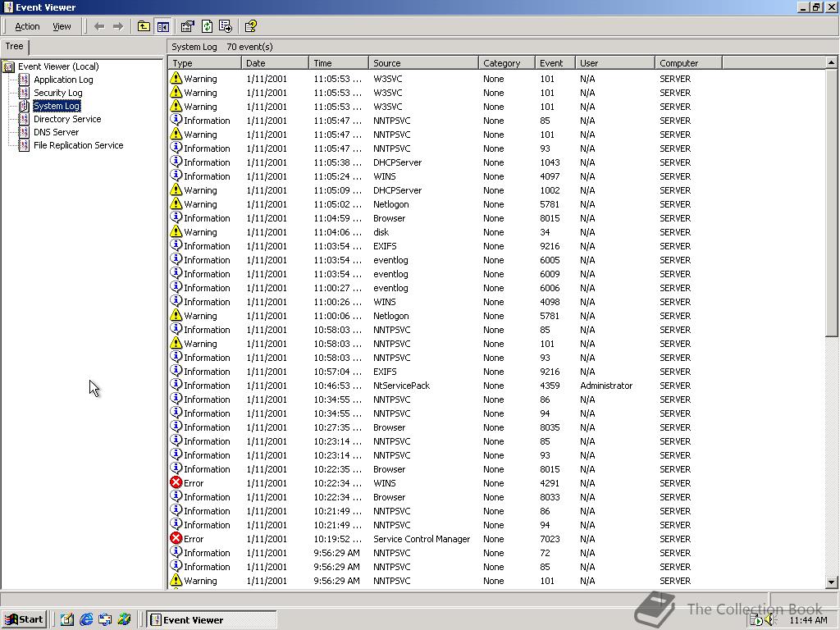Open DNS Server log node
Viewport: 840px width, 630px height.
(57, 132)
